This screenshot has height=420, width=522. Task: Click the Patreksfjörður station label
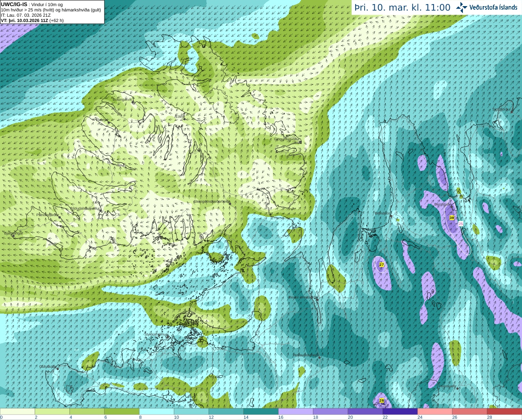pyautogui.click(x=48, y=214)
